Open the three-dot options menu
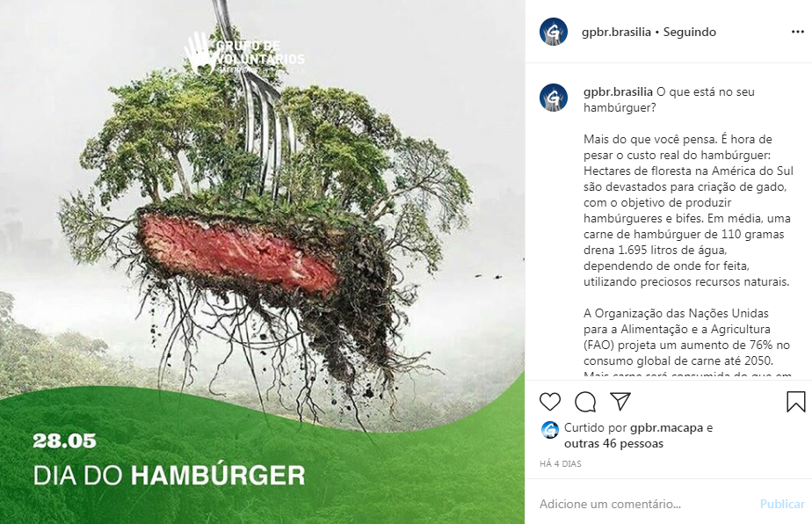 pyautogui.click(x=798, y=32)
